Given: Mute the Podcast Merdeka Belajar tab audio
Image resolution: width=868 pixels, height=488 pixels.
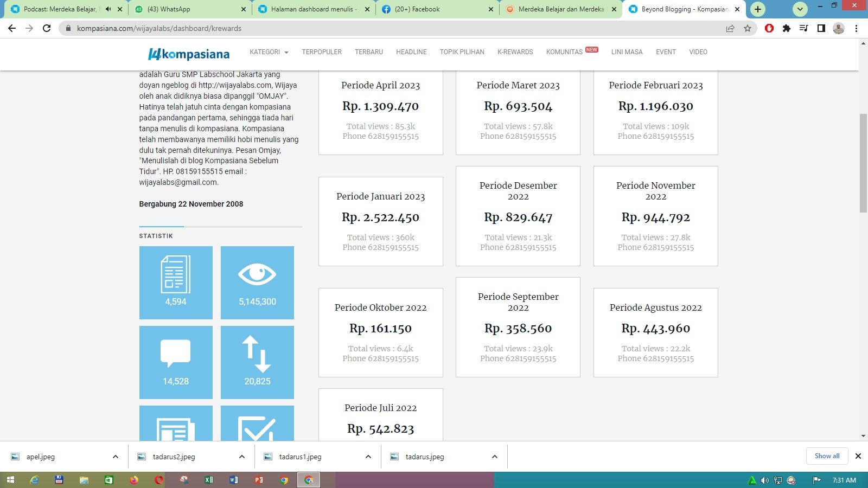Looking at the screenshot, I should point(108,9).
